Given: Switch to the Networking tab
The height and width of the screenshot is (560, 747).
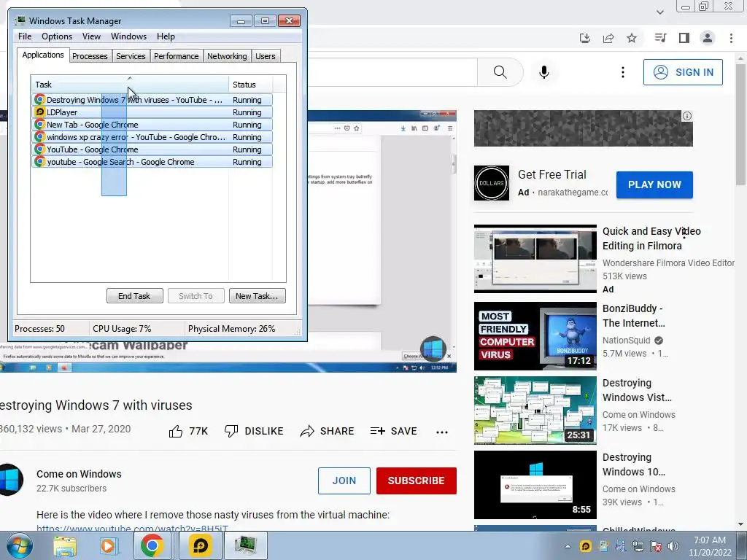Looking at the screenshot, I should tap(227, 56).
